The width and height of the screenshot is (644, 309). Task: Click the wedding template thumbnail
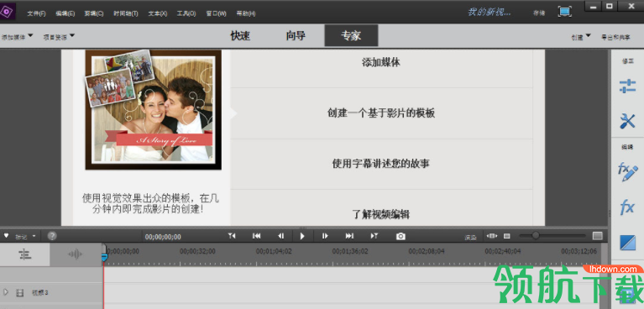point(153,109)
